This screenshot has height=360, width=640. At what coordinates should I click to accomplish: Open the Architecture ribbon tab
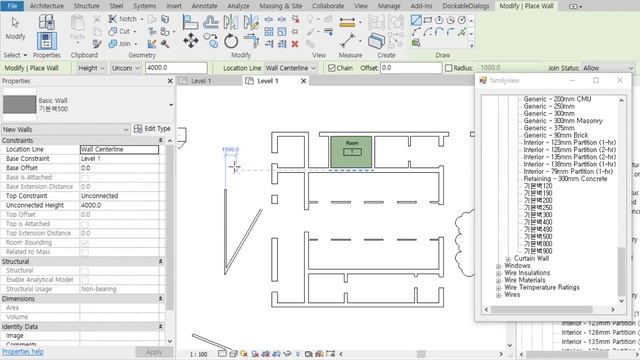coord(47,6)
